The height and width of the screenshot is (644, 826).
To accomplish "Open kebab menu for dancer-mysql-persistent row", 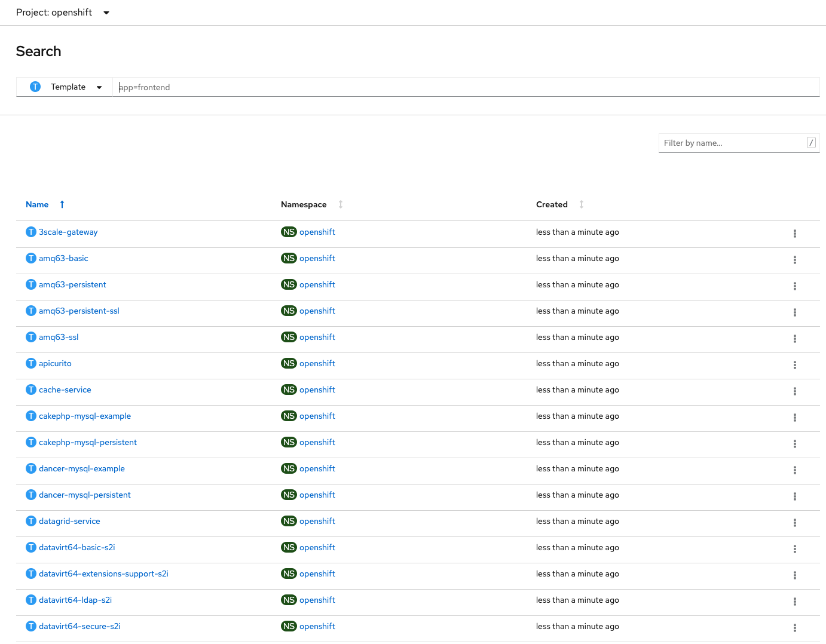I will coord(794,496).
